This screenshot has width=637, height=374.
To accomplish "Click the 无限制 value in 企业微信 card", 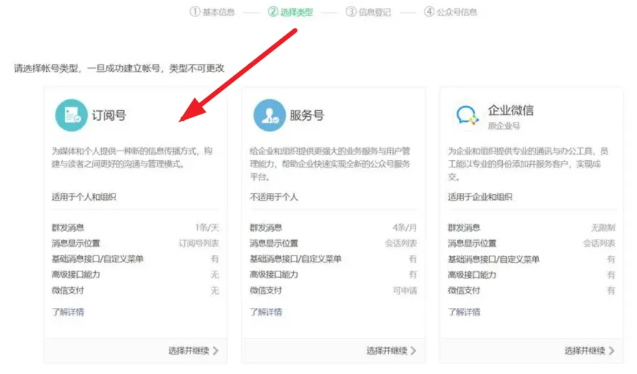I will [603, 227].
